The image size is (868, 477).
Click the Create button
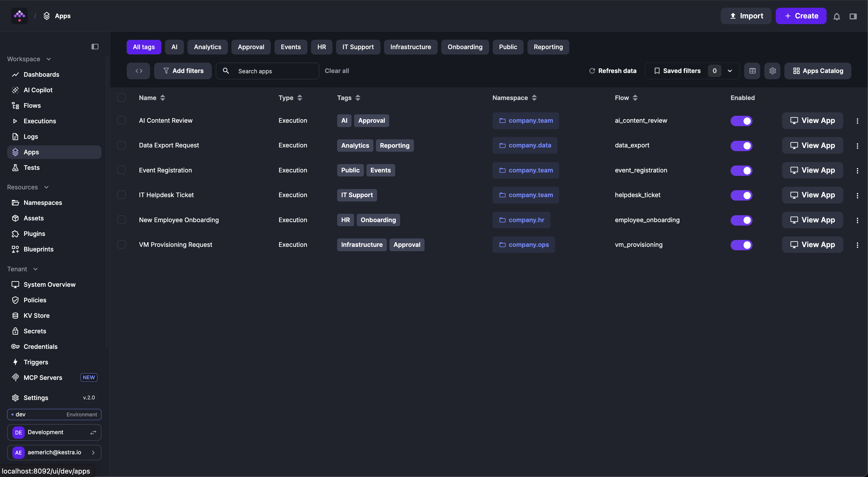coord(801,16)
